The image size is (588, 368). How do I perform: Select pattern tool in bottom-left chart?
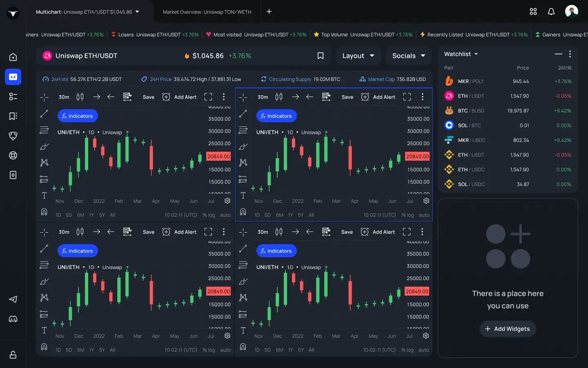pyautogui.click(x=44, y=297)
